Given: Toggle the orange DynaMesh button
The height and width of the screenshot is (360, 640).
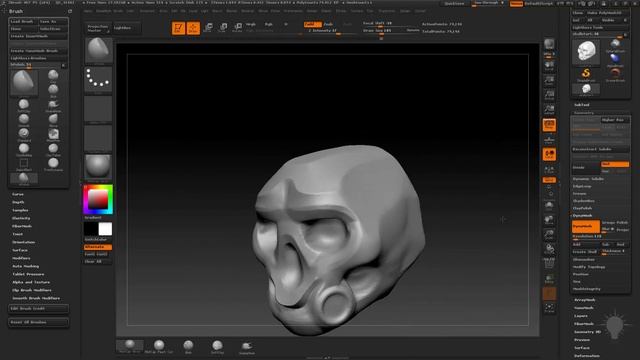Looking at the screenshot, I should point(586,227).
